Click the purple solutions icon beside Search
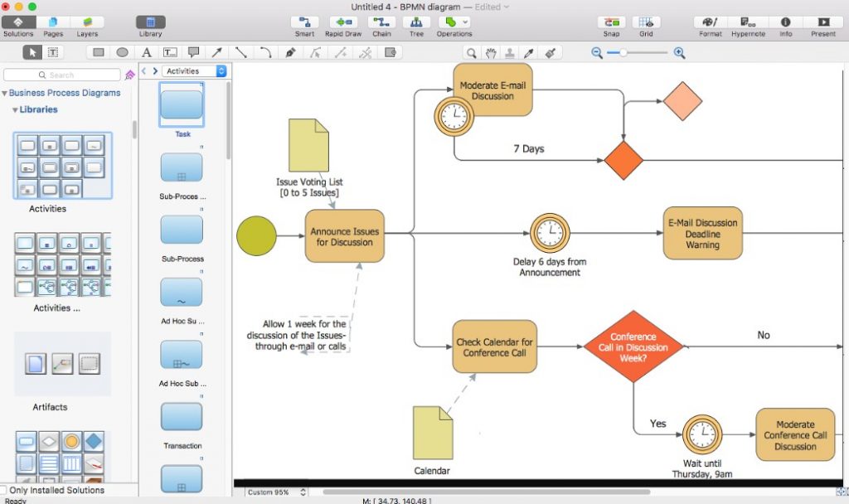 (130, 75)
